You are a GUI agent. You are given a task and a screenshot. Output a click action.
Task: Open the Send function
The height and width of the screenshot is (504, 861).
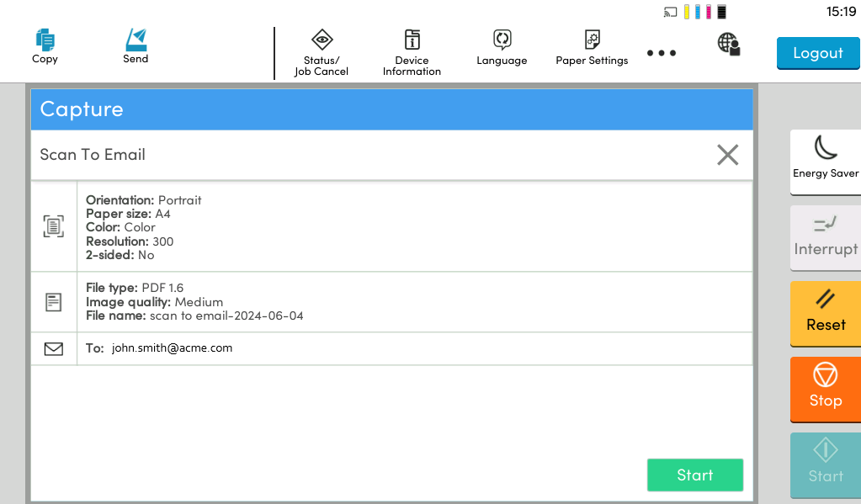coord(136,46)
